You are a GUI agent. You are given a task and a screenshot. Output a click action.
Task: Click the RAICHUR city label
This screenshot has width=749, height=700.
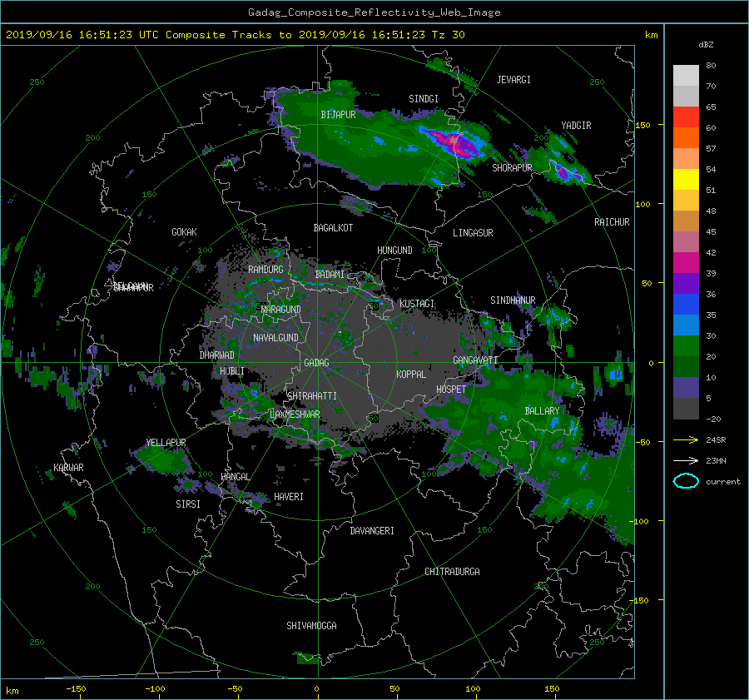(x=612, y=222)
